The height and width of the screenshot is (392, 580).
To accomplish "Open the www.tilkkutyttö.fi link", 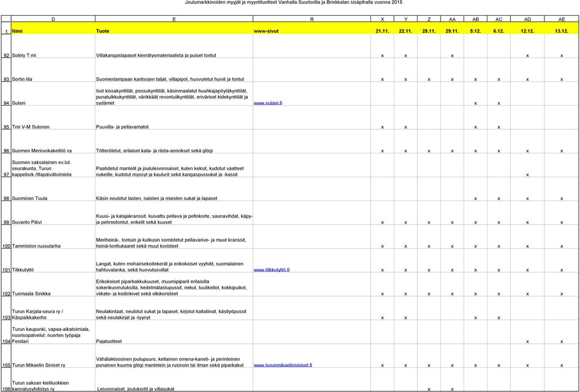I will (x=271, y=270).
